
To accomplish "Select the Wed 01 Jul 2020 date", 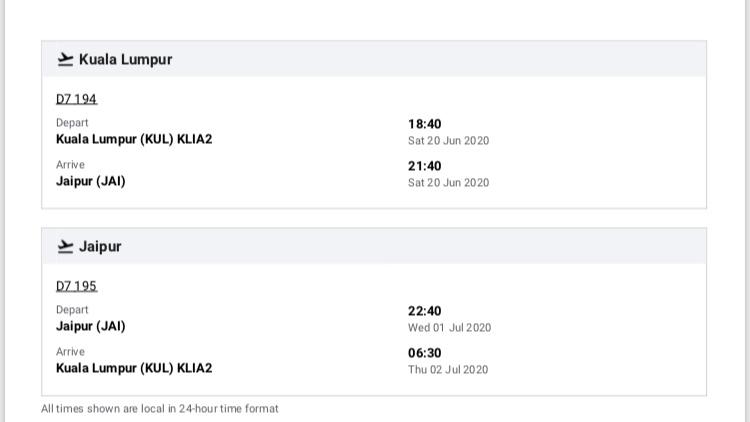I will 450,328.
